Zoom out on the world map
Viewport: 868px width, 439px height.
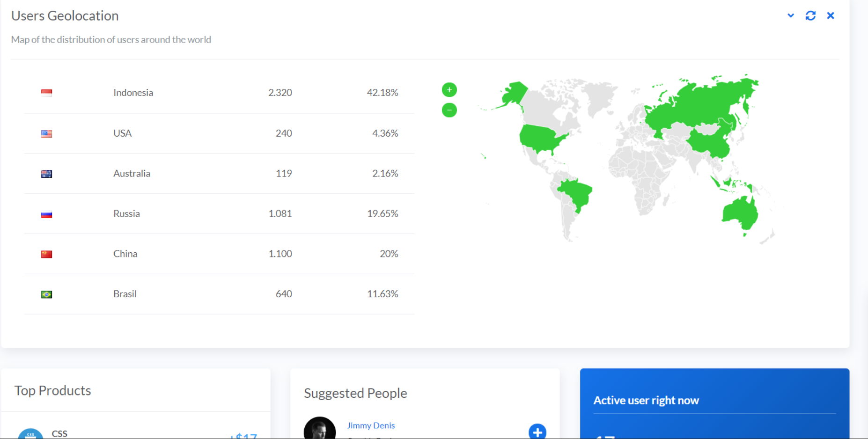449,110
